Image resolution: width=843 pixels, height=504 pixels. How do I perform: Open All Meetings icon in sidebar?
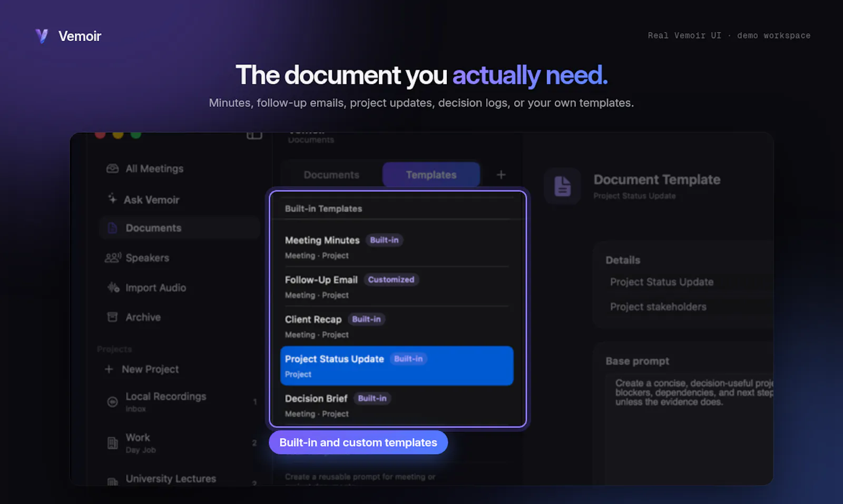112,169
